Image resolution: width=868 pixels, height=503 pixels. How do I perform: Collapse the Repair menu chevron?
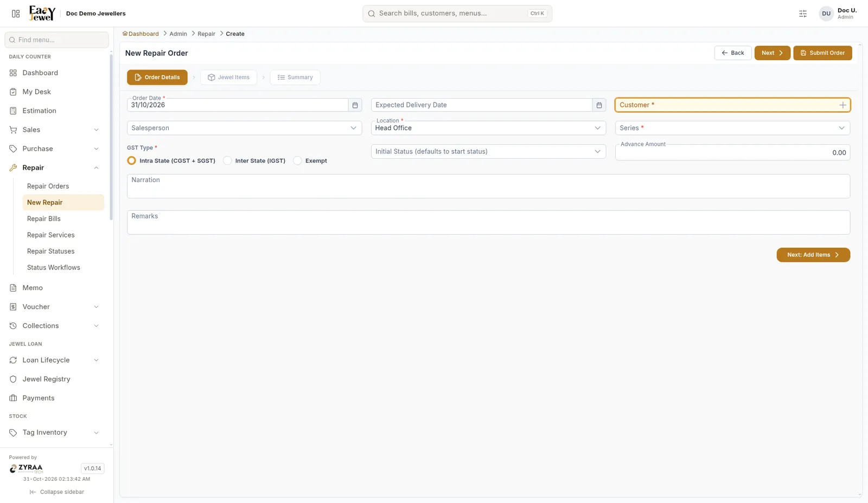[96, 167]
